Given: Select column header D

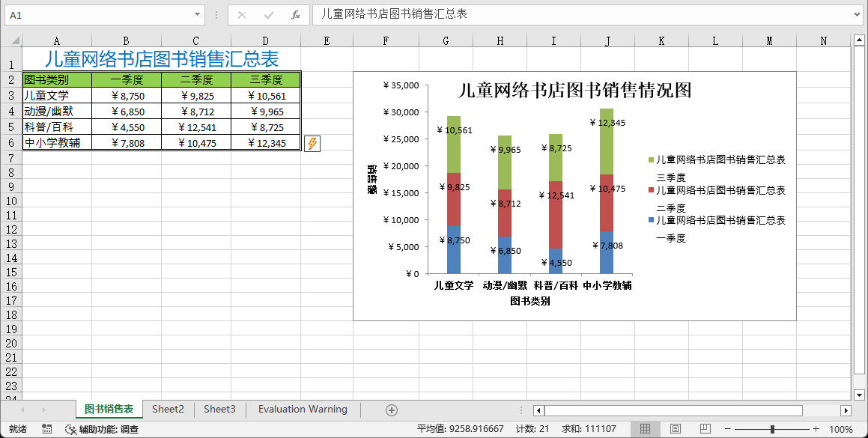Looking at the screenshot, I should (x=266, y=41).
